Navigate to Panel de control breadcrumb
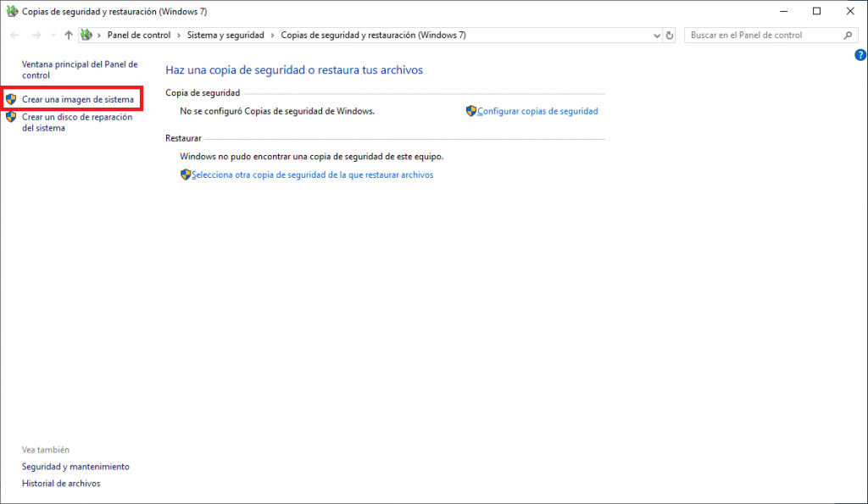The height and width of the screenshot is (504, 868). pos(138,36)
